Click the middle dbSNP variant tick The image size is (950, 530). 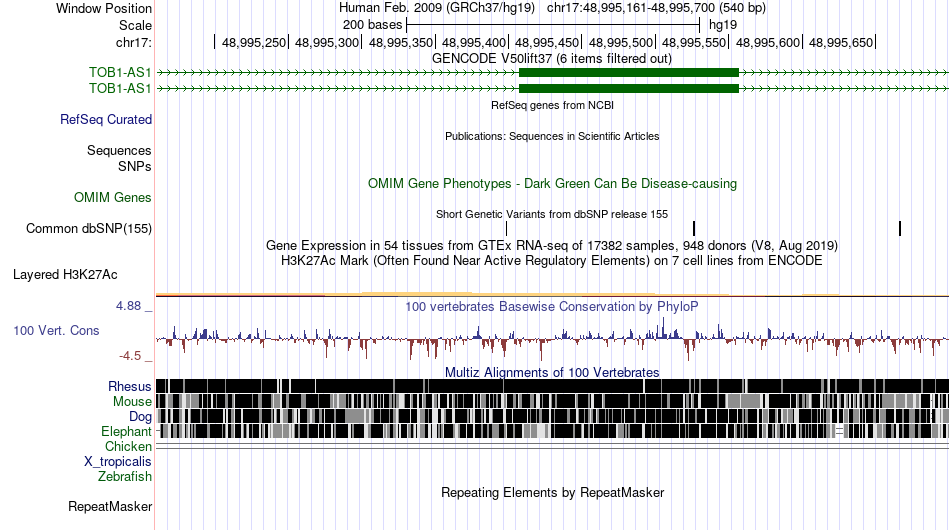tap(694, 228)
